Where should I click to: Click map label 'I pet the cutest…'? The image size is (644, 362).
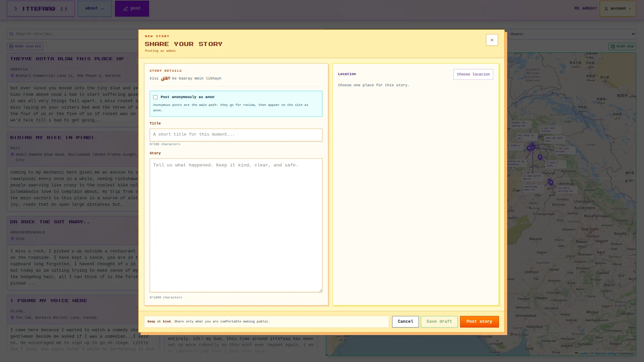[x=550, y=130]
